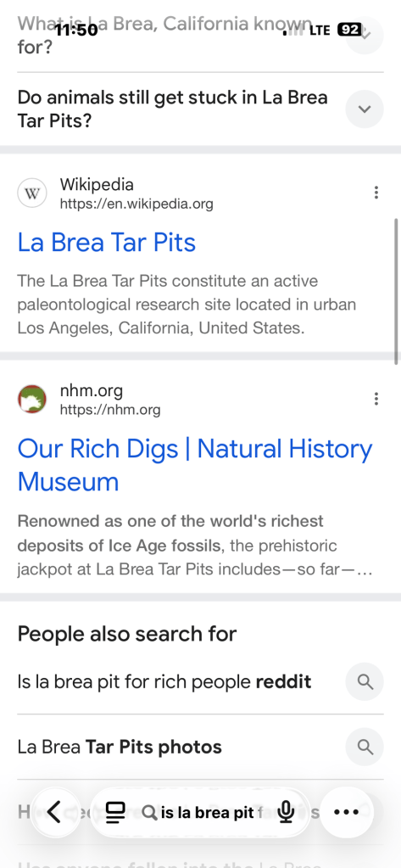
Task: Select 'La Brea Tar Pits photos' suggestion
Action: (x=120, y=747)
